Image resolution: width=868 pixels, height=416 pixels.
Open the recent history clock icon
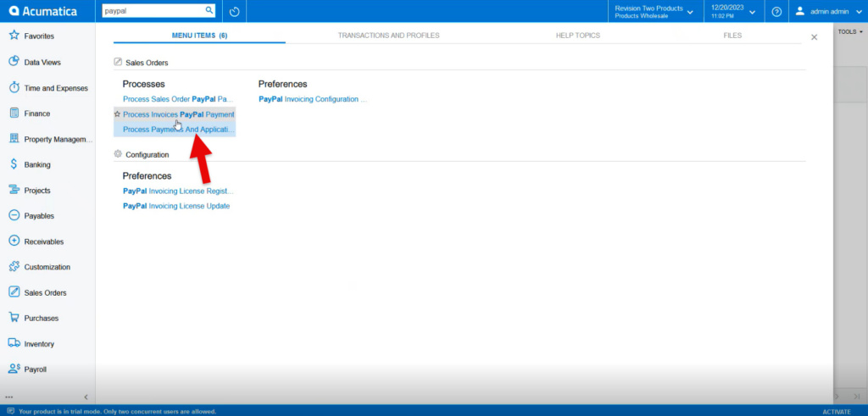tap(234, 11)
